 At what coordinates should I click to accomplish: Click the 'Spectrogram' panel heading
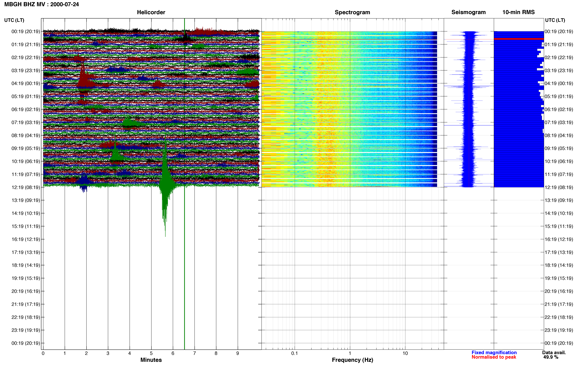pyautogui.click(x=352, y=12)
